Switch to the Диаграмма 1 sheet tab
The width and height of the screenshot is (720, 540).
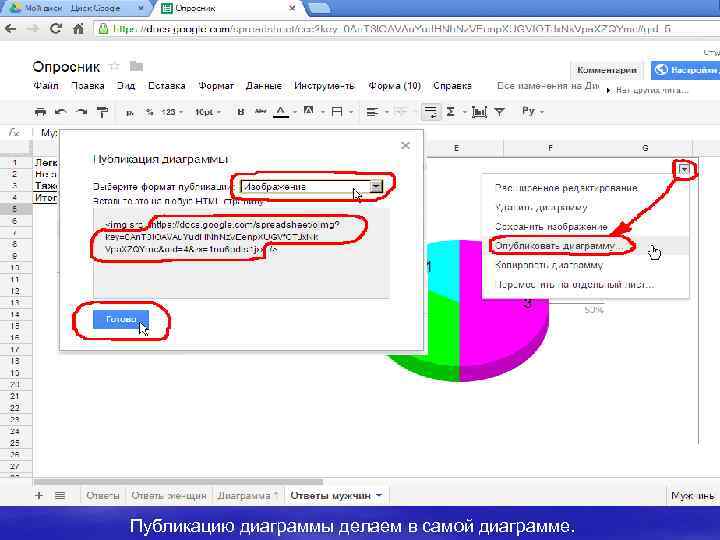click(x=248, y=496)
